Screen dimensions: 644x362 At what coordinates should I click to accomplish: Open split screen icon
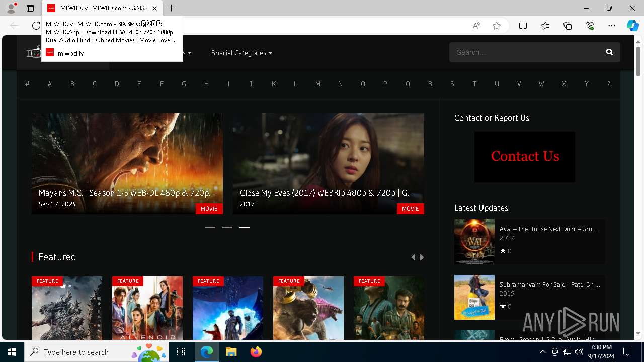point(523,26)
